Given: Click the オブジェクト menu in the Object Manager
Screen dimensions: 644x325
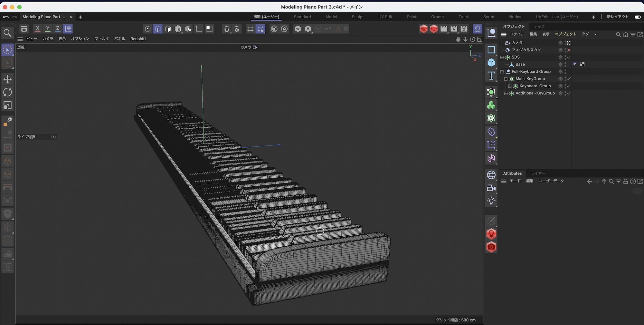Looking at the screenshot, I should pyautogui.click(x=565, y=34).
